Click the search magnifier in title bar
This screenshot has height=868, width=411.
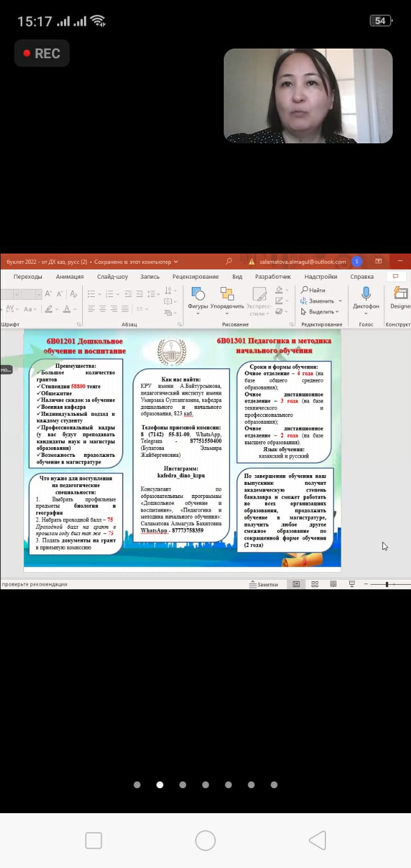[x=229, y=262]
